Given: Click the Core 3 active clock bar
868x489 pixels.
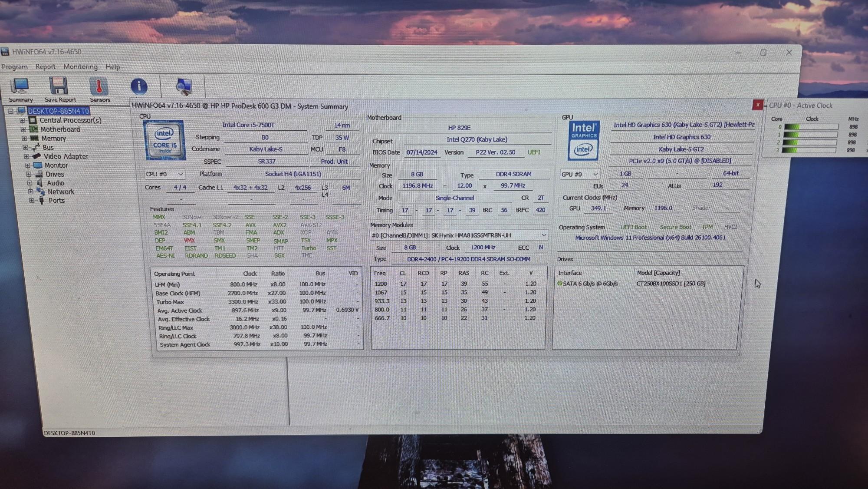Looking at the screenshot, I should tap(809, 150).
